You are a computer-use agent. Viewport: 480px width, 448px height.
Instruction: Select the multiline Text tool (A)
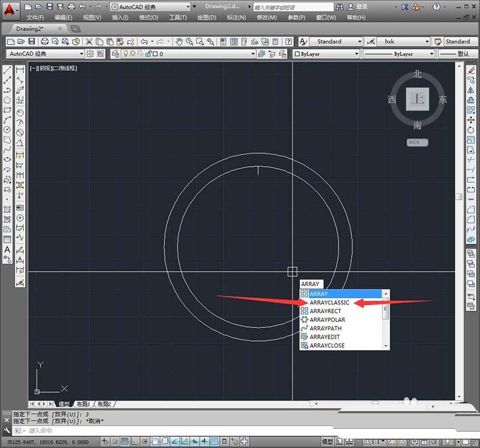point(7,249)
